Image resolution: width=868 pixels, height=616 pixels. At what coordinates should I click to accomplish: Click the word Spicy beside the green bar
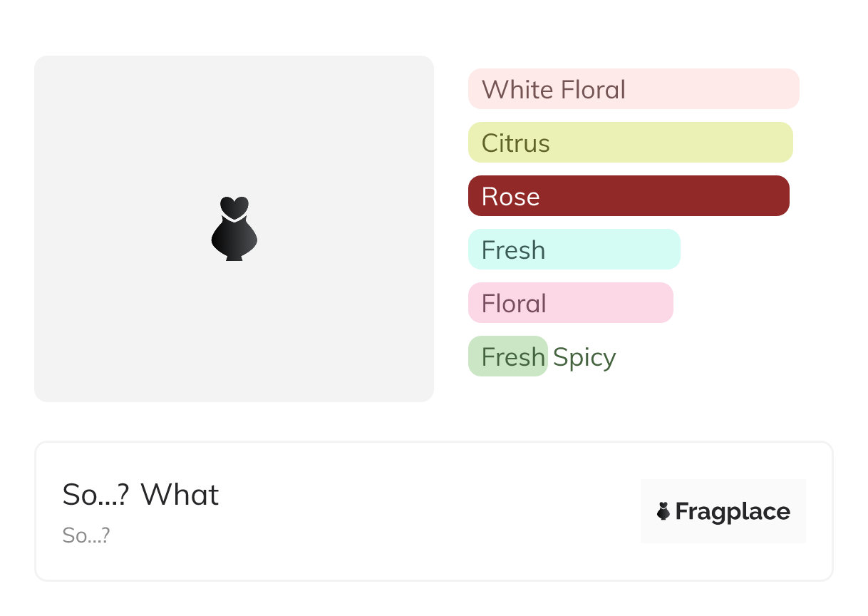[584, 356]
